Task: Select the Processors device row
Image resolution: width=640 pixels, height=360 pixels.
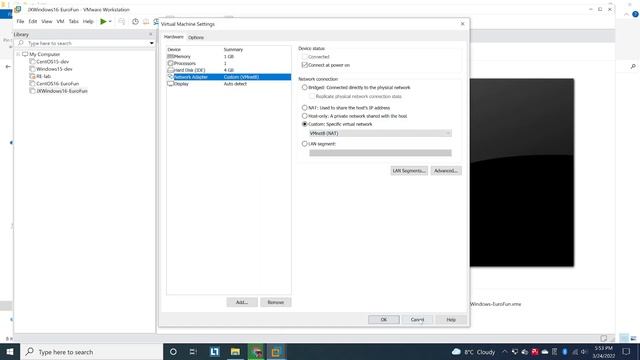Action: coord(229,63)
